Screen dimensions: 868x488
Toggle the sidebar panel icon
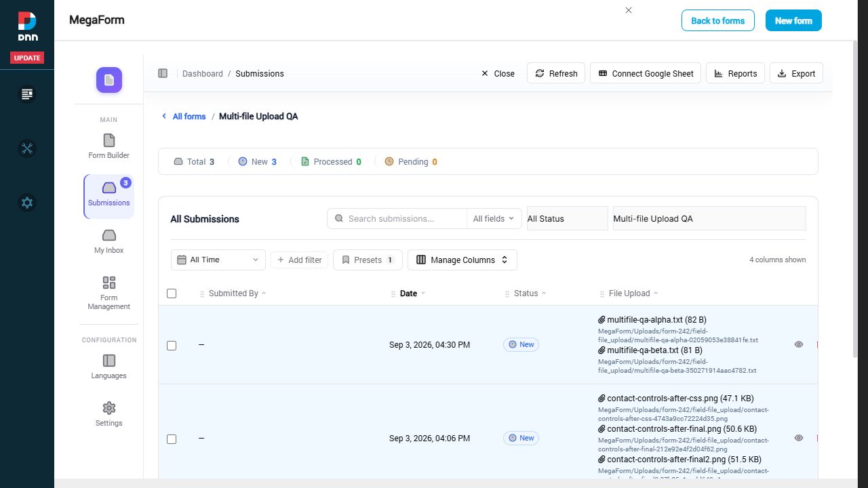(x=163, y=73)
